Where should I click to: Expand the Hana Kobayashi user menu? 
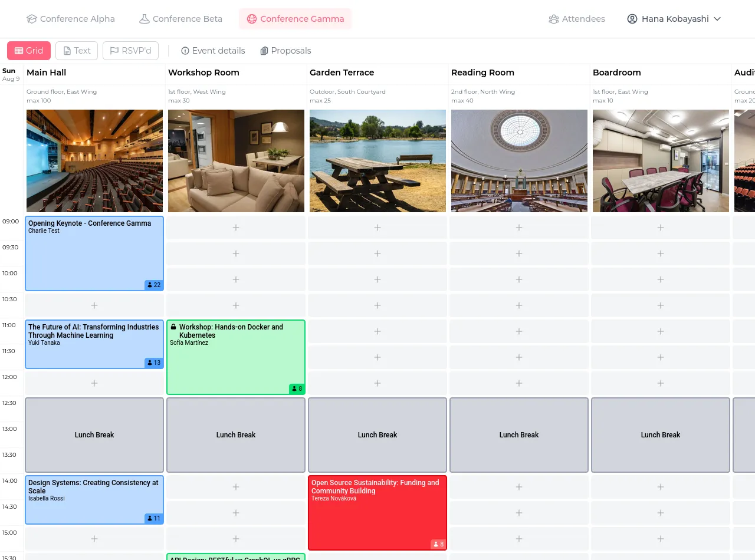pyautogui.click(x=674, y=19)
